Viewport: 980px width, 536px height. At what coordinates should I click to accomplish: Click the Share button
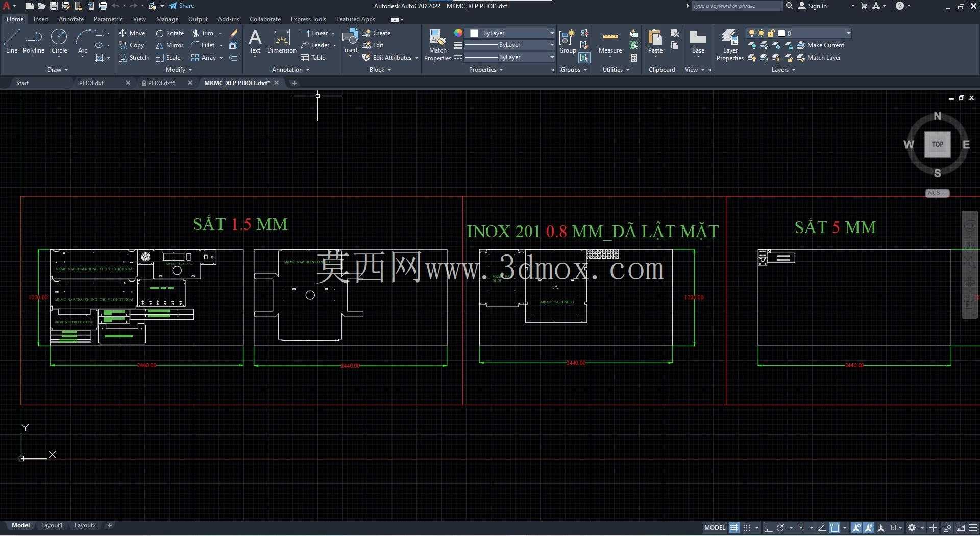pyautogui.click(x=182, y=6)
